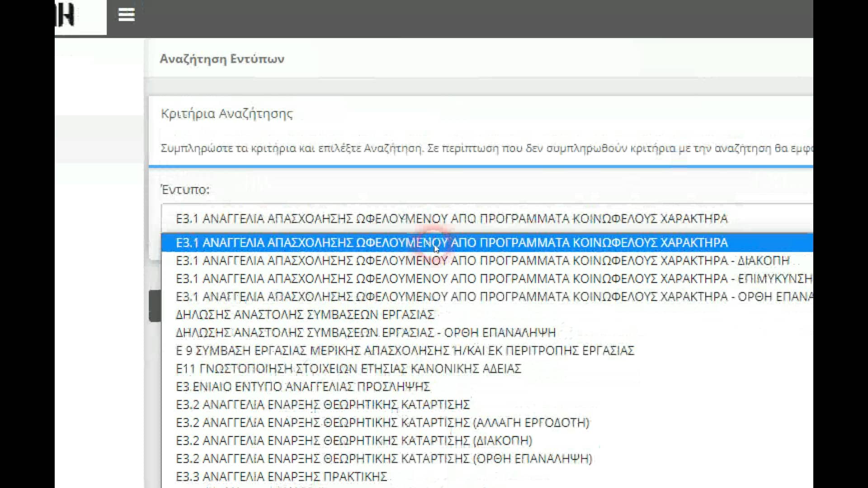Click the Κριτήρια Αναζήτησης section title
The width and height of the screenshot is (868, 488).
[226, 114]
